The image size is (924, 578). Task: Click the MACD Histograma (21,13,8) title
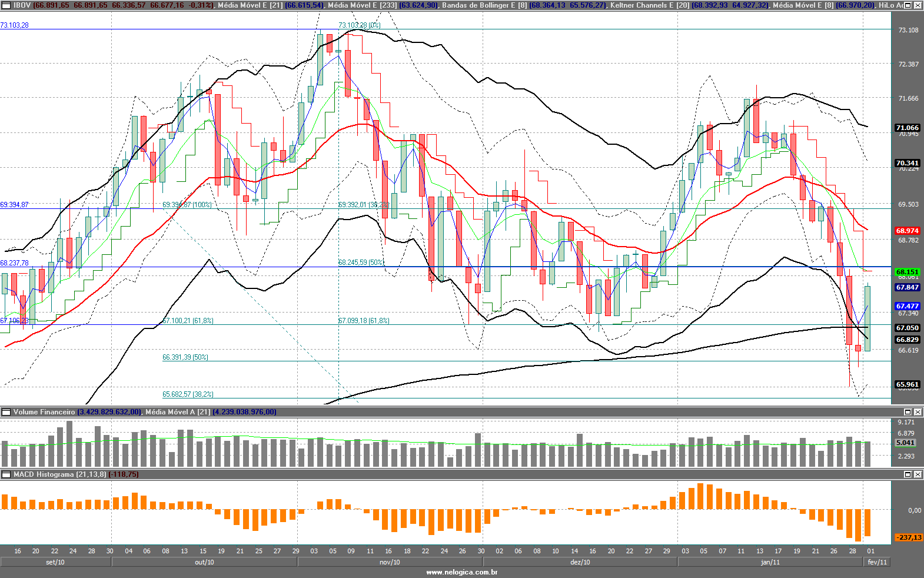click(60, 474)
